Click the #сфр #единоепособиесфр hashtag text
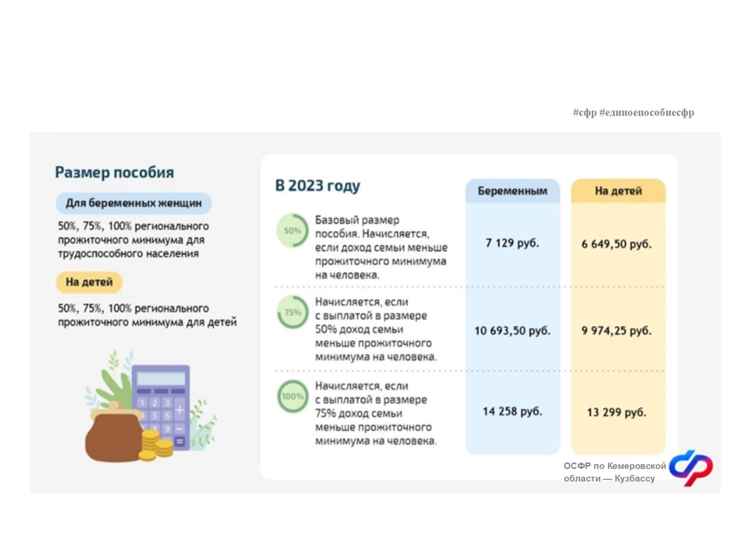756x534 pixels. pyautogui.click(x=634, y=112)
